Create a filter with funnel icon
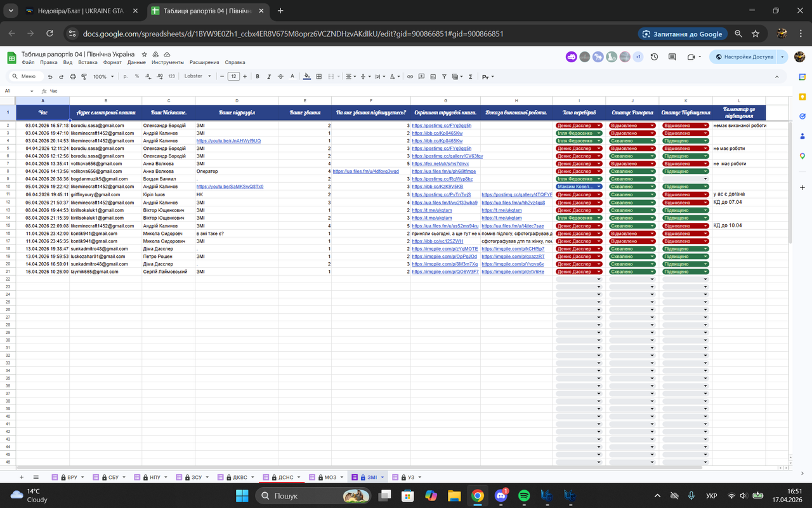Screen dimensions: 812x508 (x=445, y=76)
